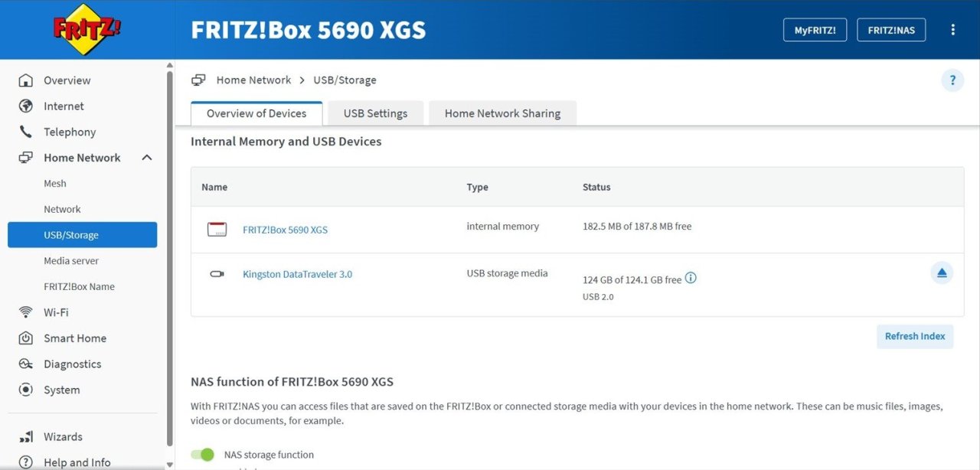Image resolution: width=980 pixels, height=470 pixels.
Task: Click the help question mark button
Action: (952, 80)
